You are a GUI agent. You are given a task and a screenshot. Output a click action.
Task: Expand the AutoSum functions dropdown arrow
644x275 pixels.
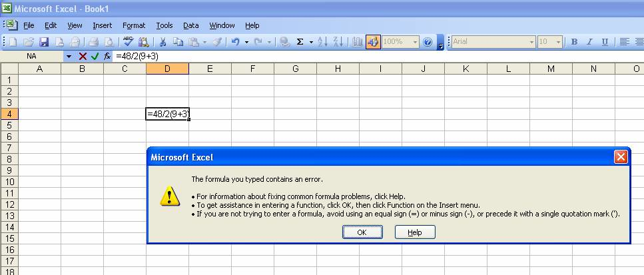coord(311,42)
